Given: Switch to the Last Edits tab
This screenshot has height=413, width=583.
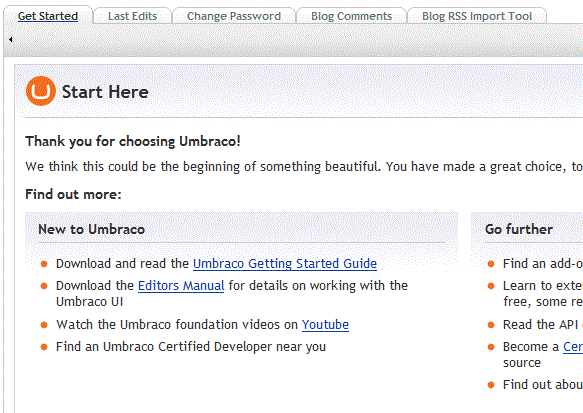Looking at the screenshot, I should coord(132,16).
